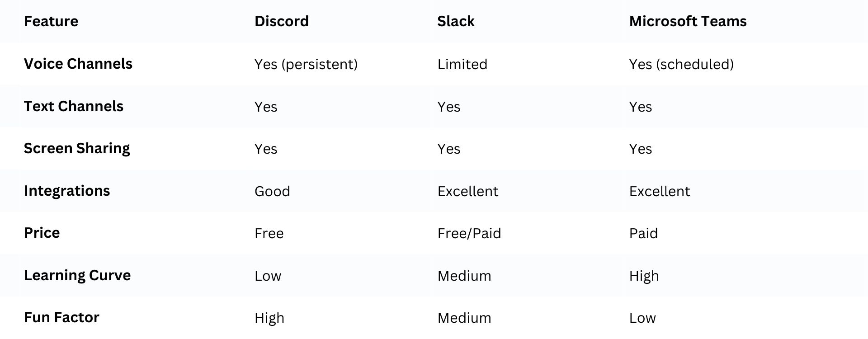Click the Voice Channels row label

[x=78, y=64]
